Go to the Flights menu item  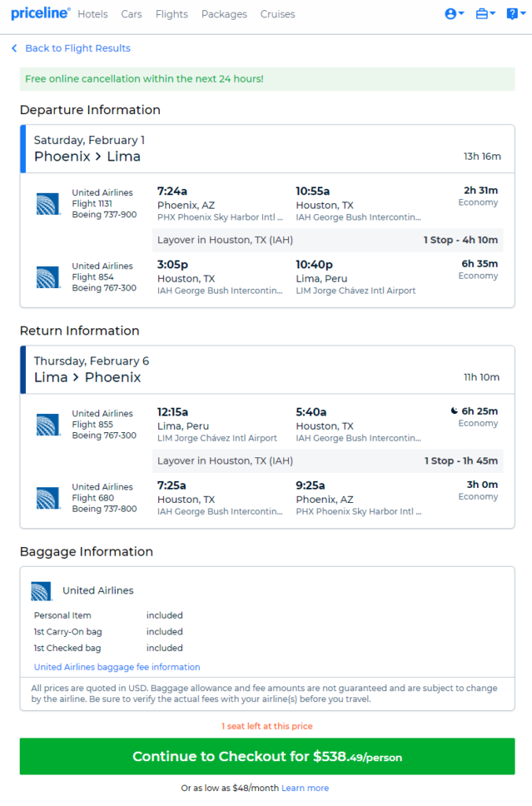pos(172,14)
